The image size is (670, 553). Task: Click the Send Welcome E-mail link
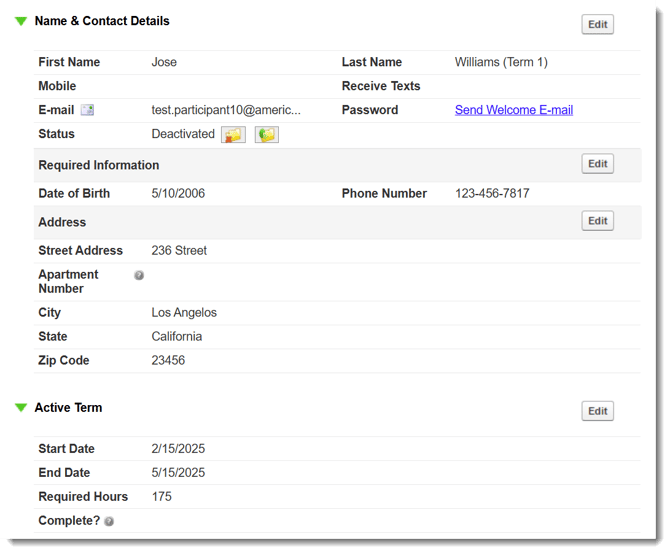(513, 110)
